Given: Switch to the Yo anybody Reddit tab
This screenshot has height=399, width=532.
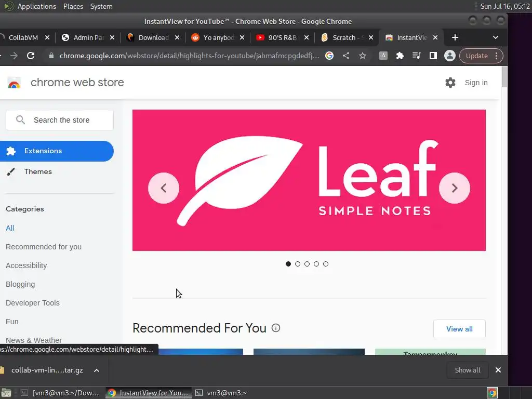Looking at the screenshot, I should pyautogui.click(x=218, y=37).
